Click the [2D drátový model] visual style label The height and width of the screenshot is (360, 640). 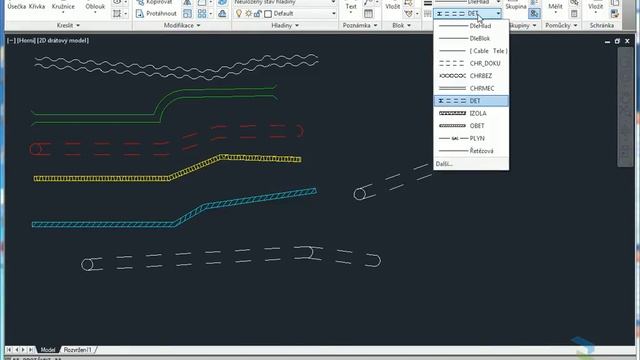click(x=63, y=40)
